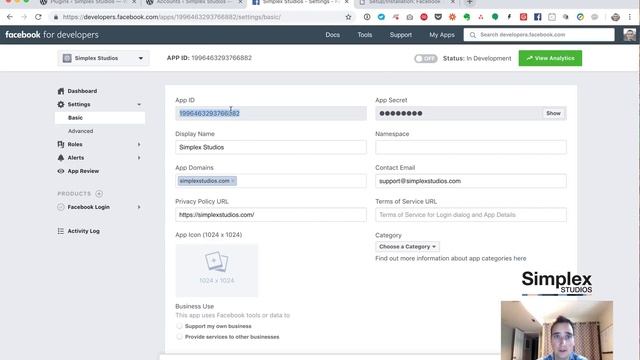Image resolution: width=640 pixels, height=360 pixels.
Task: Go back using browser back arrow
Action: [9, 17]
